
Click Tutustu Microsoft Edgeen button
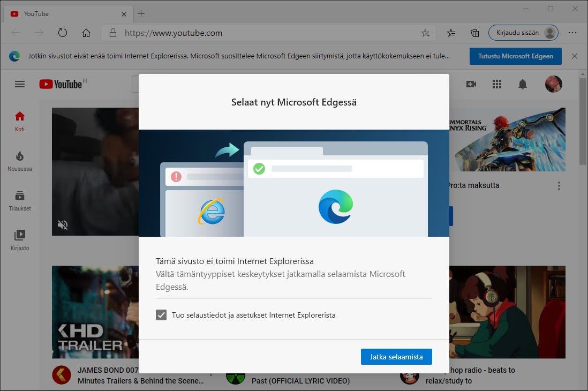[516, 56]
